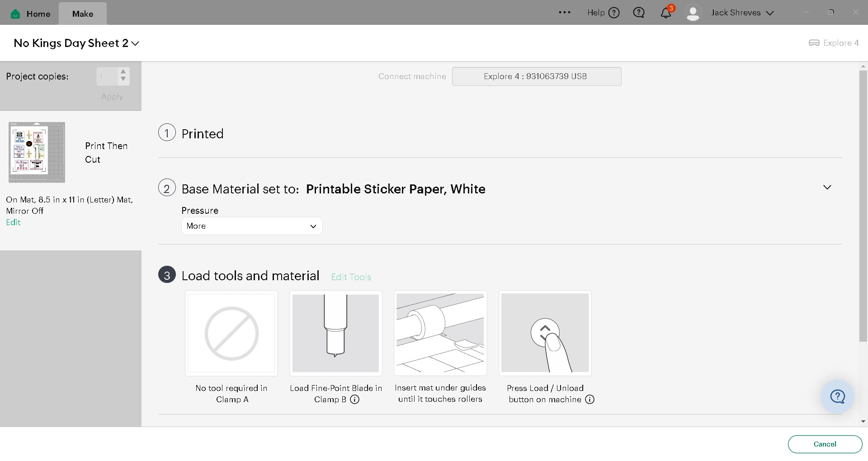Viewport: 868px width, 461px height.
Task: Click the Help question mark icon
Action: (614, 13)
